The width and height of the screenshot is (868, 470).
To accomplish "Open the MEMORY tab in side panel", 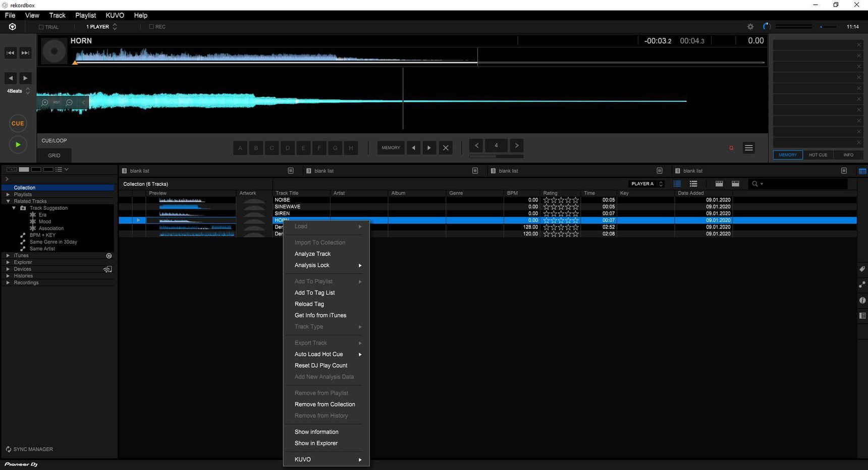I will click(788, 155).
